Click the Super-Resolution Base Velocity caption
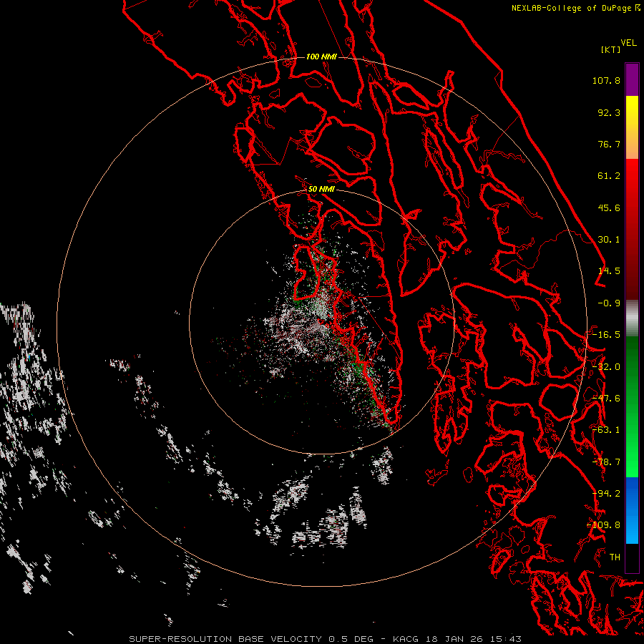Image resolution: width=644 pixels, height=644 pixels. tap(326, 639)
